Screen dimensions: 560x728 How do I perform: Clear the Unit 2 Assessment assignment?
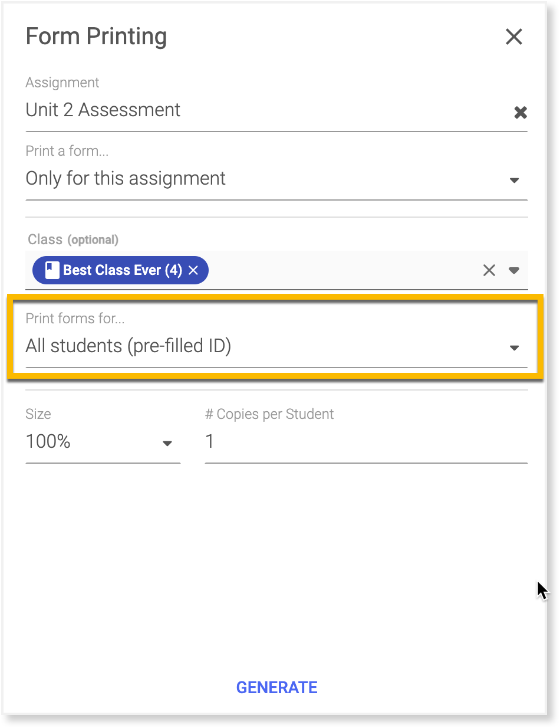pos(520,113)
